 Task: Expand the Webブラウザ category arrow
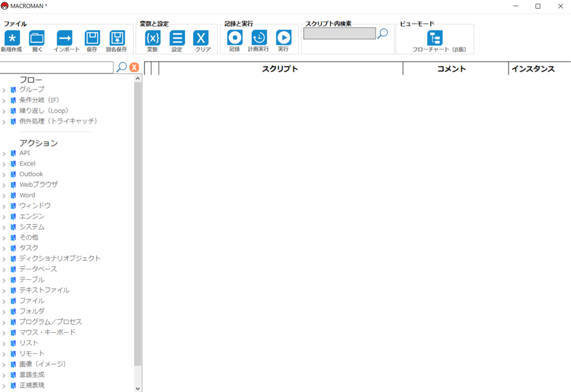point(4,185)
